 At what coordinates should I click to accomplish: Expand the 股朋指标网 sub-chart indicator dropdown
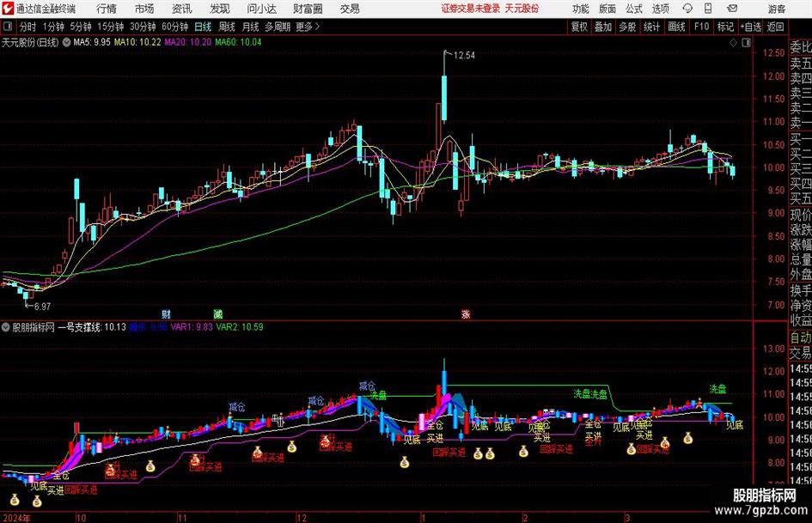6,327
